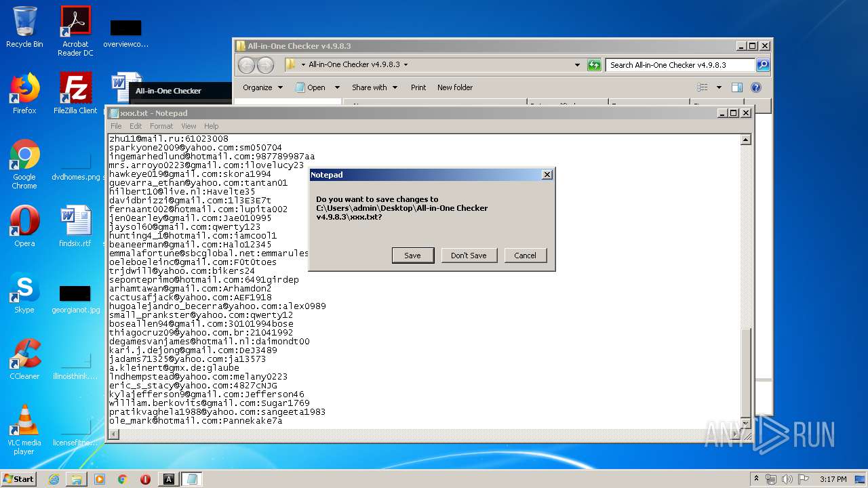Close the Notepad save dialog
Viewport: 868px width, 488px height.
[x=547, y=175]
